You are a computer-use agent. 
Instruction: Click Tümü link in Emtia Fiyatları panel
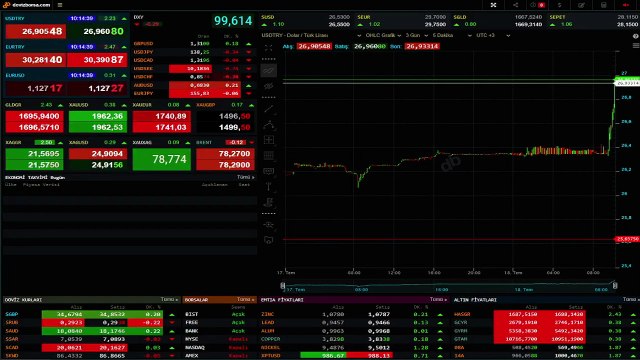(438, 300)
